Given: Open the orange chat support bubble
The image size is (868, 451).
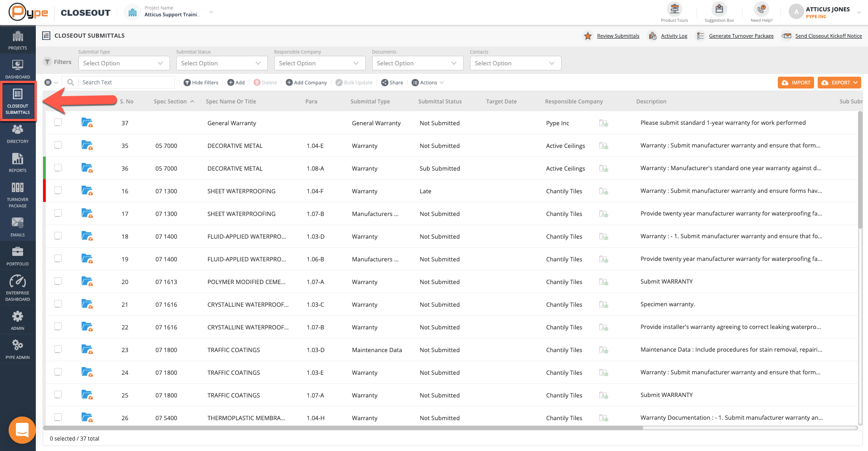Looking at the screenshot, I should (x=22, y=430).
